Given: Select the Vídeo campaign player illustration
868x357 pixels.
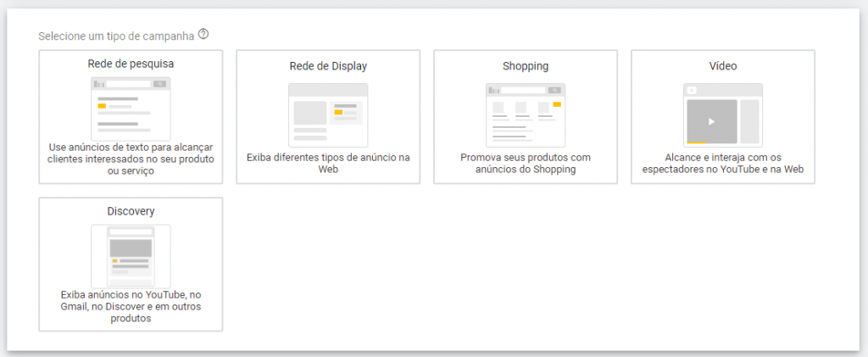Looking at the screenshot, I should (723, 115).
